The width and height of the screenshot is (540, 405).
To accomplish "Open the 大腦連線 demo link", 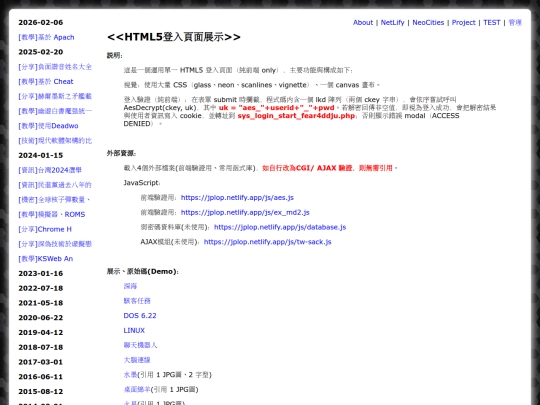I will point(137,360).
